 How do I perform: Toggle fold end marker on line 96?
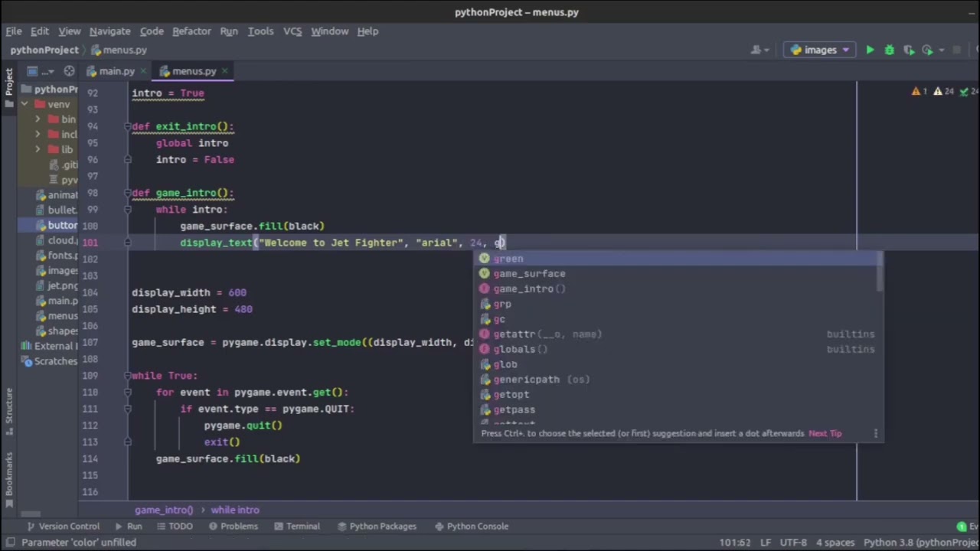coord(128,159)
